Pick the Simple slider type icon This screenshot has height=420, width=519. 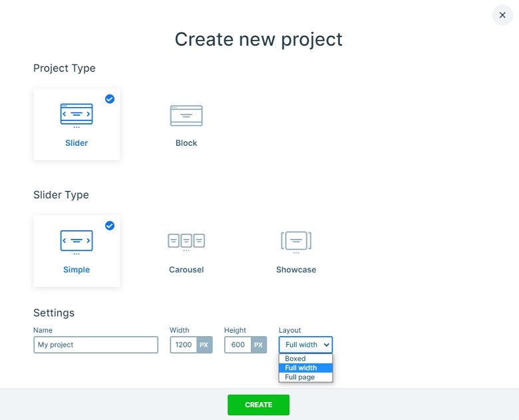(x=77, y=242)
